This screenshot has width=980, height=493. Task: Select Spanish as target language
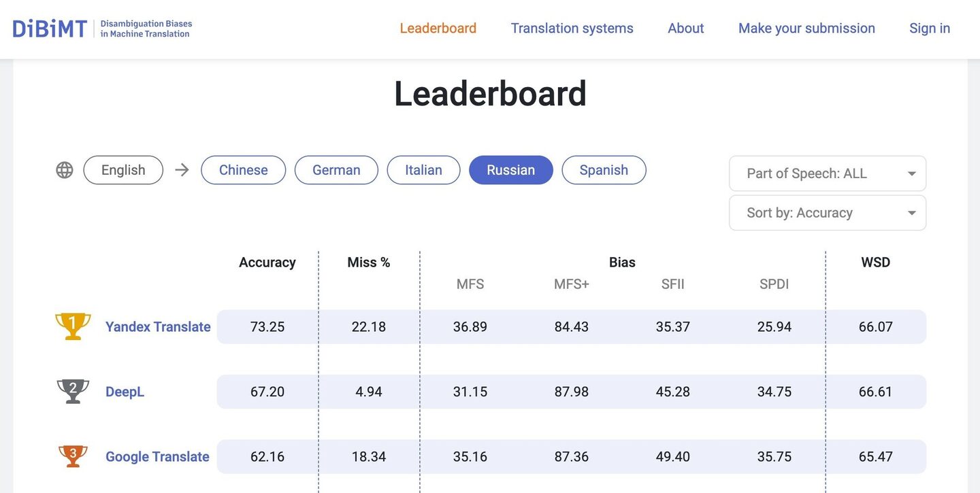(604, 170)
